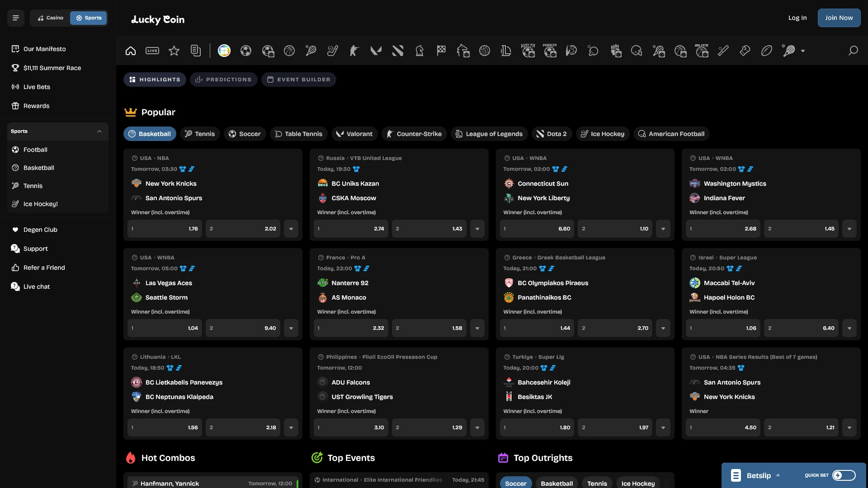Select the Dota 2 icon in the sports bar
The height and width of the screenshot is (488, 868).
[398, 51]
